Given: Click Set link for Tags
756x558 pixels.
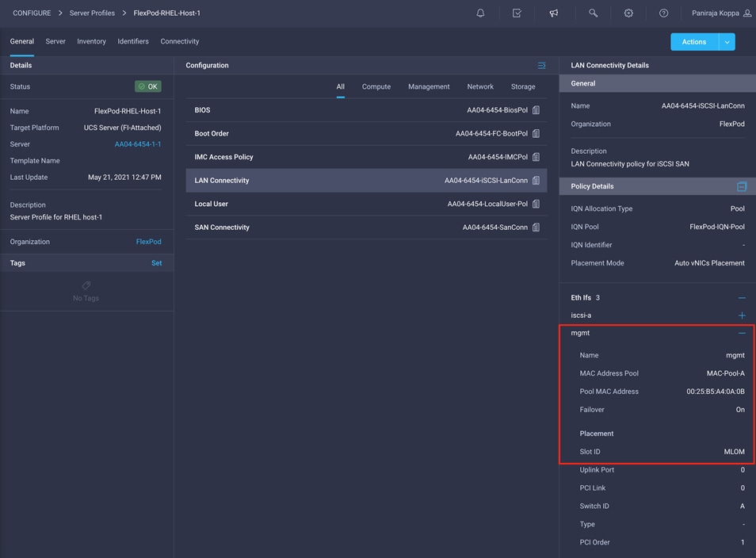Looking at the screenshot, I should [x=156, y=263].
